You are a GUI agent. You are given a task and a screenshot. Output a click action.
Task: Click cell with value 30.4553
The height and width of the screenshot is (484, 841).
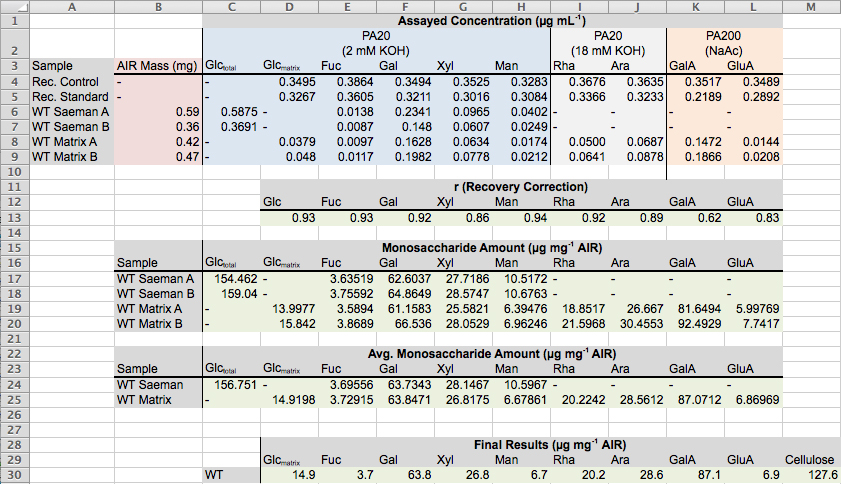point(638,324)
